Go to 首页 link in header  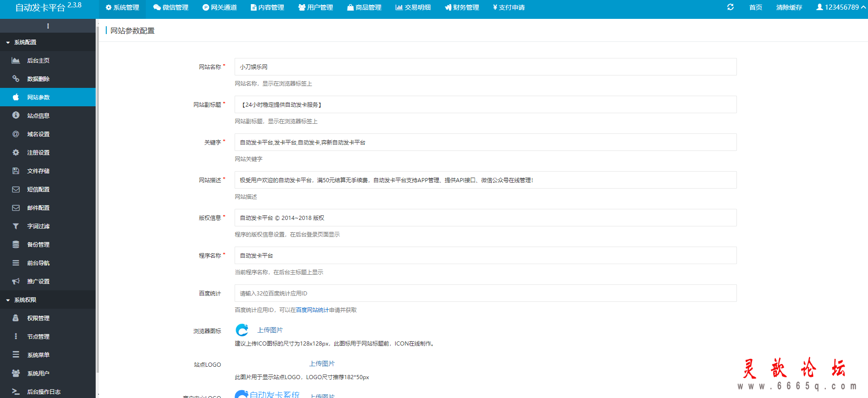pyautogui.click(x=755, y=7)
